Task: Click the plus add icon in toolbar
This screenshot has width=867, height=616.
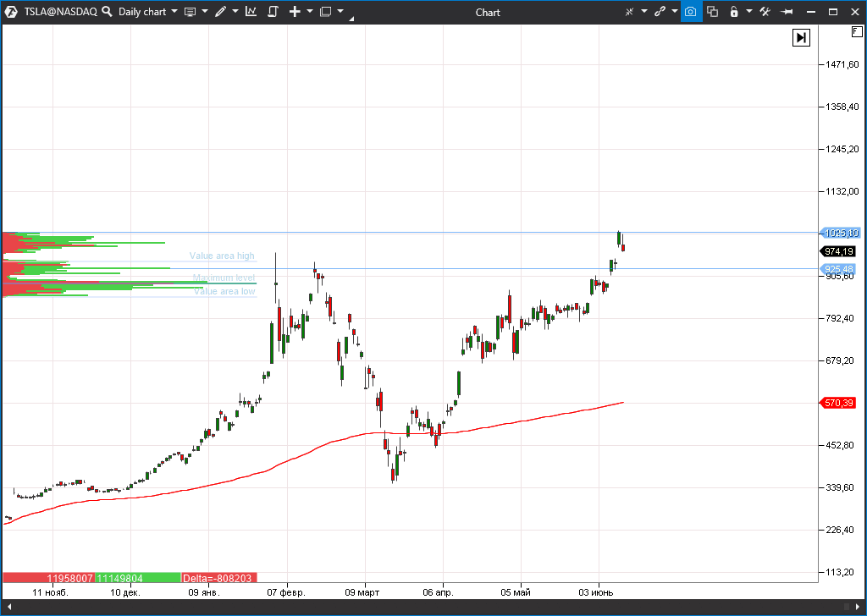Action: (295, 12)
